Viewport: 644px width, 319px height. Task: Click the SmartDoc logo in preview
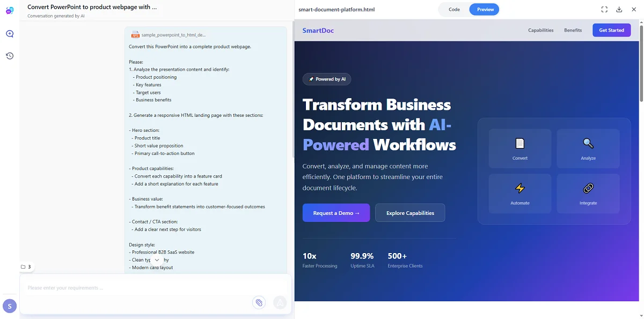pyautogui.click(x=318, y=31)
